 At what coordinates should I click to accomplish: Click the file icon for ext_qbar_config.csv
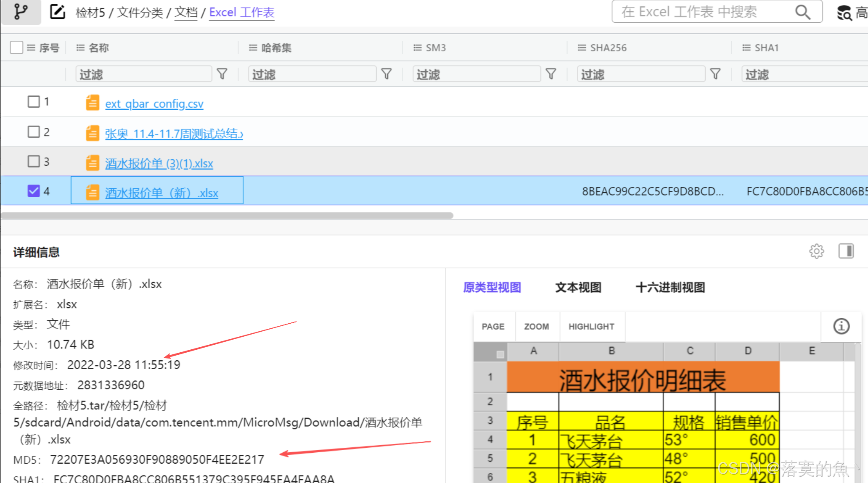(93, 103)
